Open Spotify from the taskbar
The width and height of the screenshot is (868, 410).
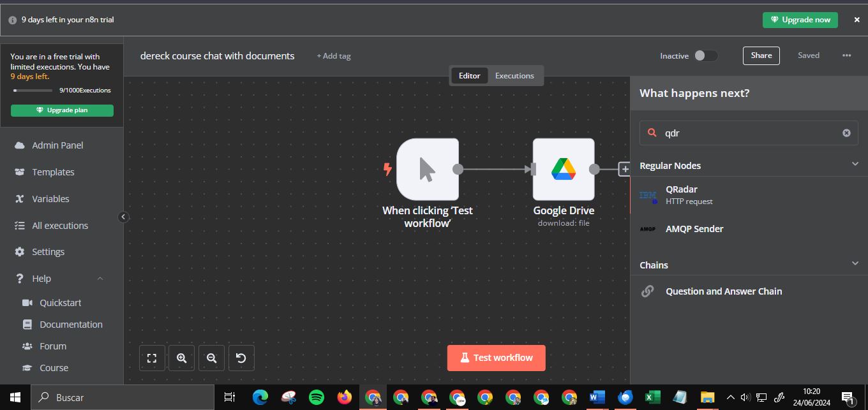(x=316, y=397)
